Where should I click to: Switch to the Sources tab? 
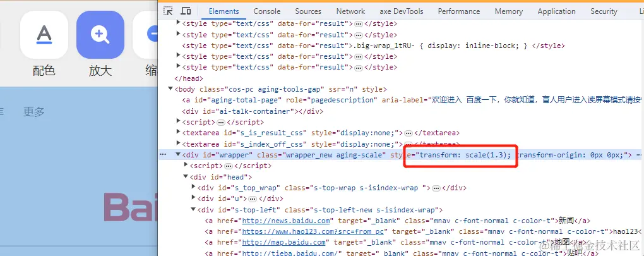click(x=308, y=11)
